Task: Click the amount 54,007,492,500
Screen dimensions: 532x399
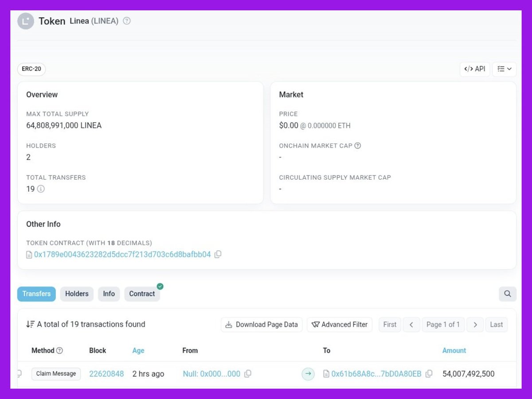Action: 469,374
